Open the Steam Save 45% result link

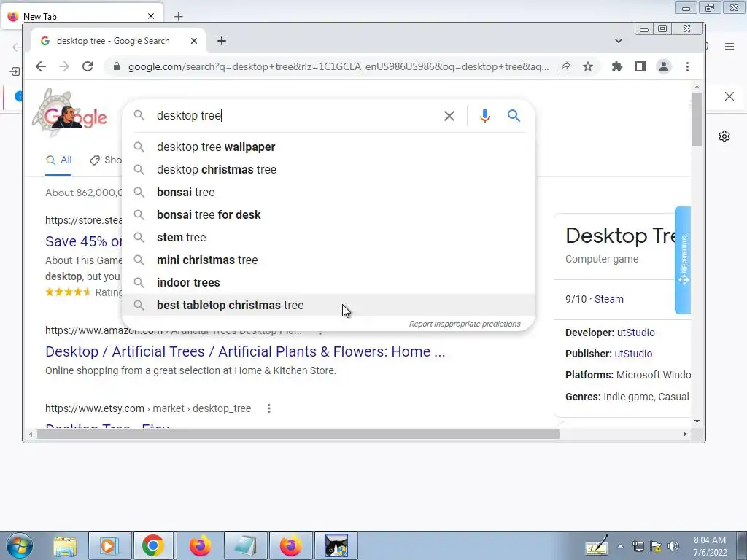click(84, 241)
